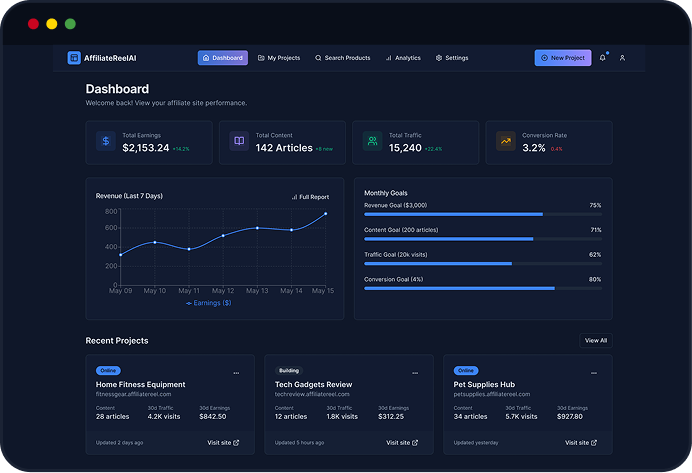Visit site for Pet Supplies Hub
This screenshot has height=473, width=692.
pos(580,442)
